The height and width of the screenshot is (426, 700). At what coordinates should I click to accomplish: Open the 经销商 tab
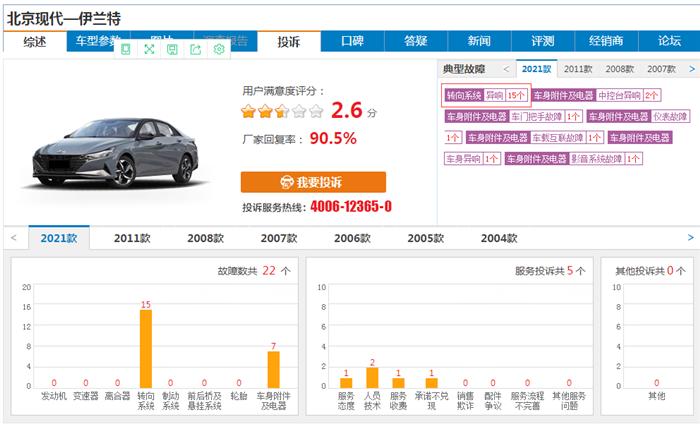click(x=606, y=41)
